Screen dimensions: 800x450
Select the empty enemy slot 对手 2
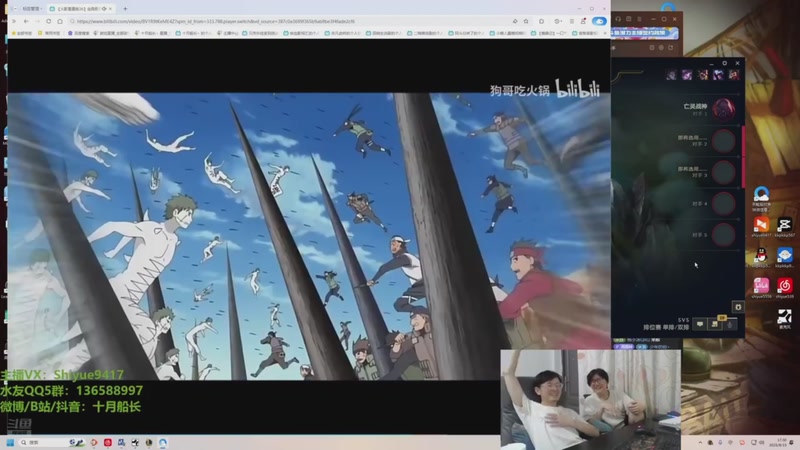(723, 141)
